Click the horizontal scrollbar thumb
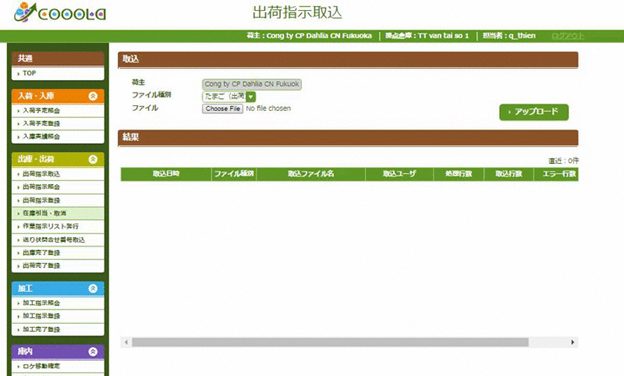The height and width of the screenshot is (376, 624). (330, 342)
